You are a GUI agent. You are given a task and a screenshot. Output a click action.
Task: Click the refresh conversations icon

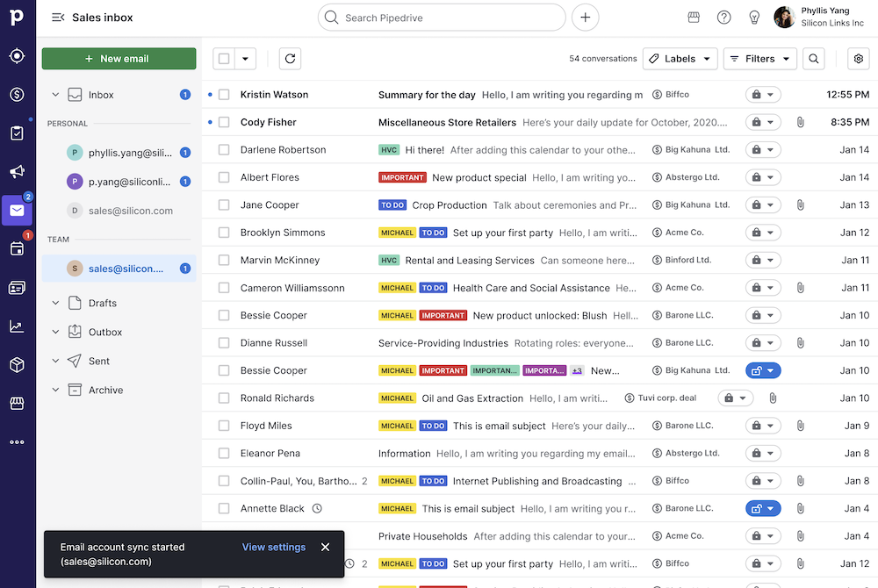[x=290, y=58]
